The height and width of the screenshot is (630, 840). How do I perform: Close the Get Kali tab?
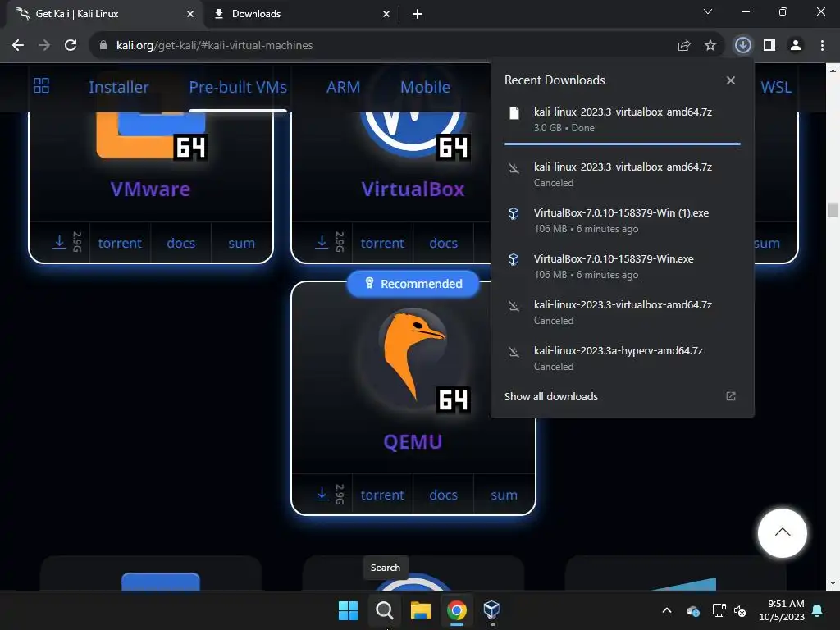click(190, 14)
